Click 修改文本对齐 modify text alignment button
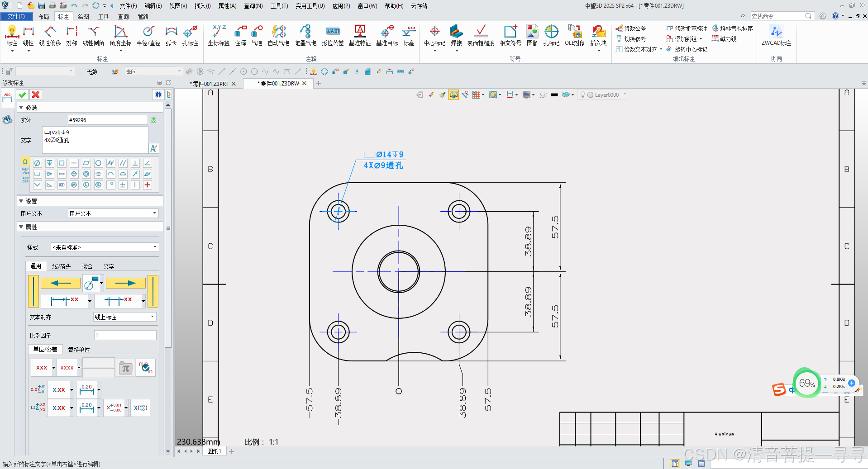 (636, 49)
